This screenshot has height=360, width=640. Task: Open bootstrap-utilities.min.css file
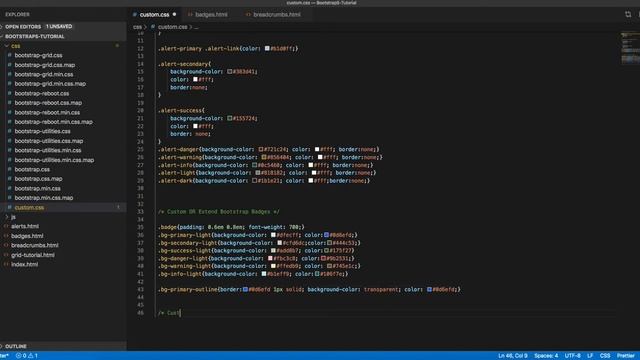point(48,150)
